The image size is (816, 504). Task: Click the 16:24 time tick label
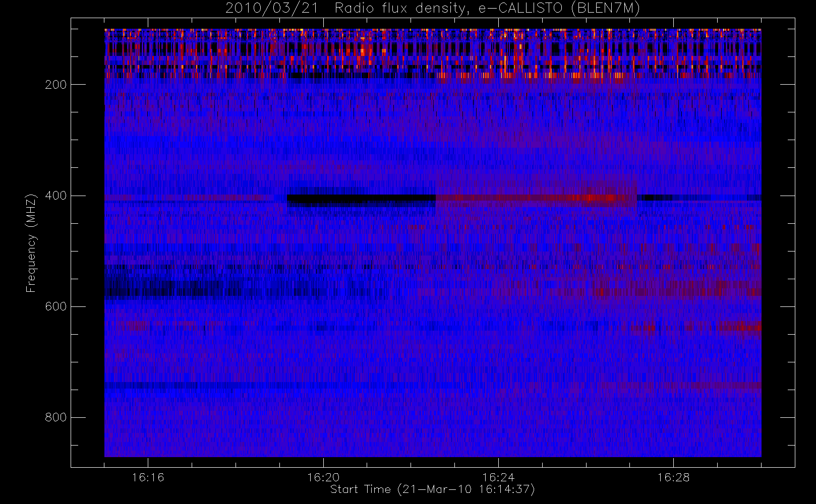pos(498,477)
